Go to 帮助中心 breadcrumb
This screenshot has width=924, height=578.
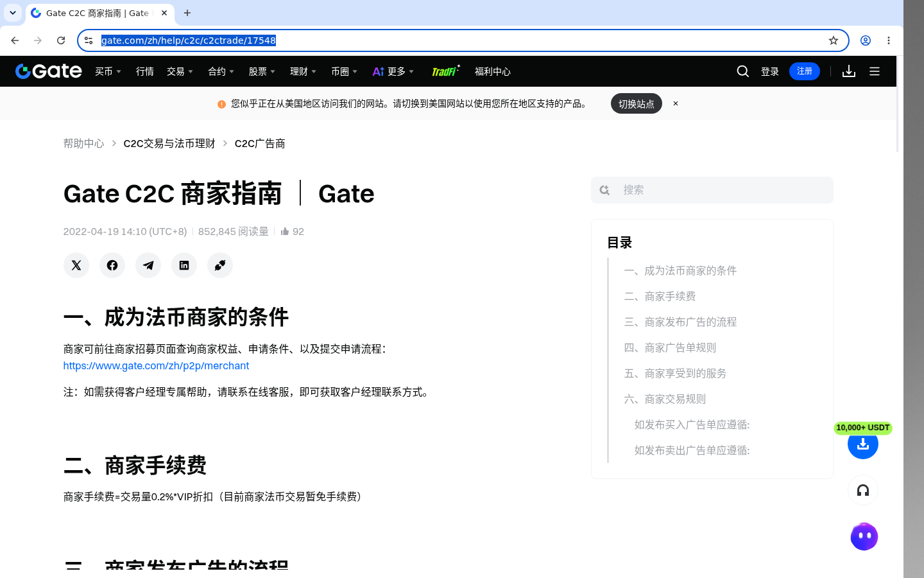[83, 143]
